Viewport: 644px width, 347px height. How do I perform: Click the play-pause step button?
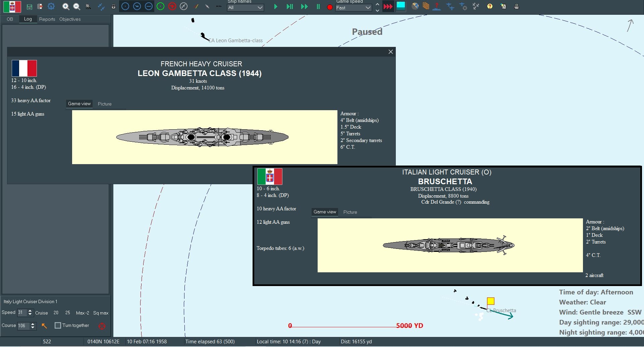[x=290, y=7]
